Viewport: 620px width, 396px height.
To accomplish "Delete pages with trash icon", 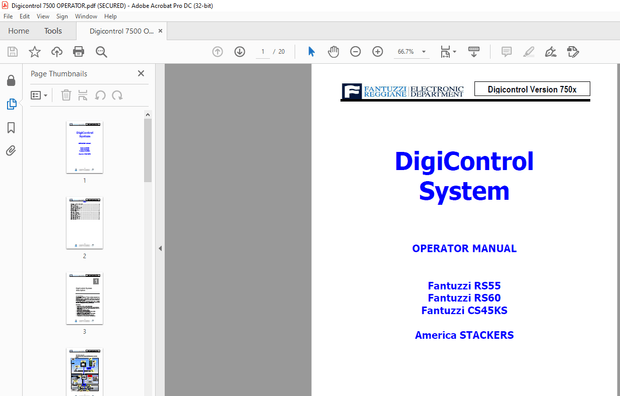I will click(x=66, y=95).
